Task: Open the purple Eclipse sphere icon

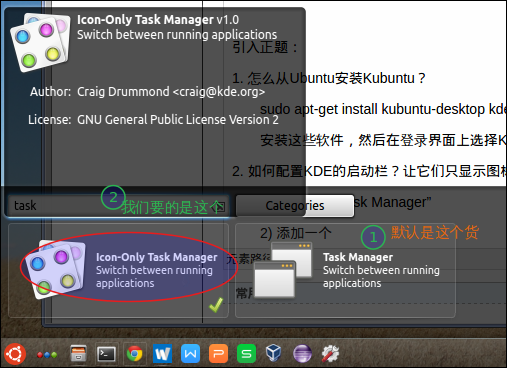Action: [x=302, y=354]
